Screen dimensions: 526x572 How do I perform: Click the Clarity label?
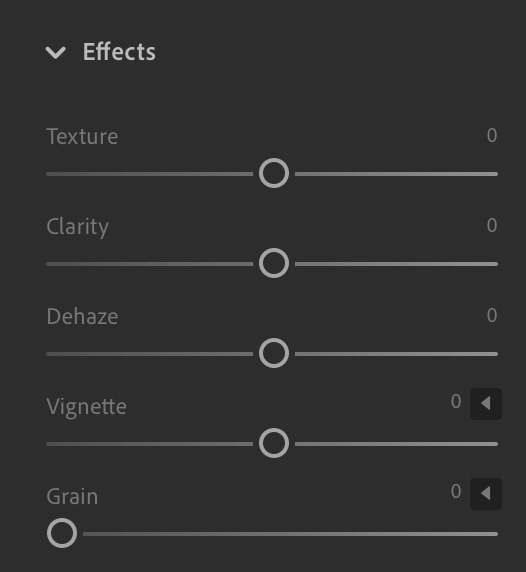[78, 227]
